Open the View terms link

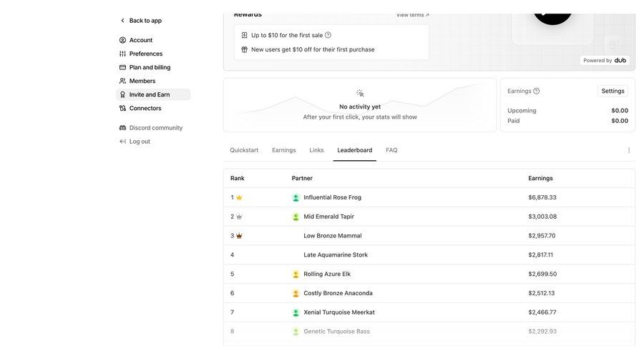click(x=413, y=15)
